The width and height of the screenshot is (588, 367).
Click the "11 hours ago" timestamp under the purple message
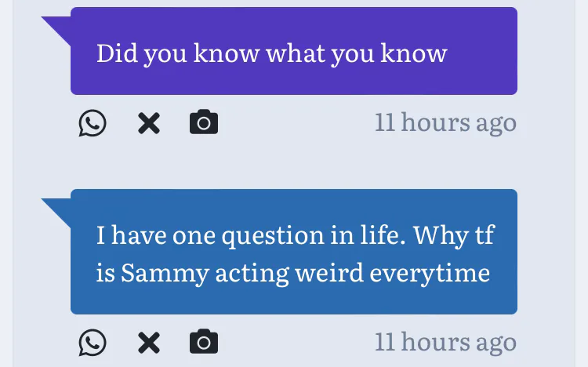click(445, 123)
